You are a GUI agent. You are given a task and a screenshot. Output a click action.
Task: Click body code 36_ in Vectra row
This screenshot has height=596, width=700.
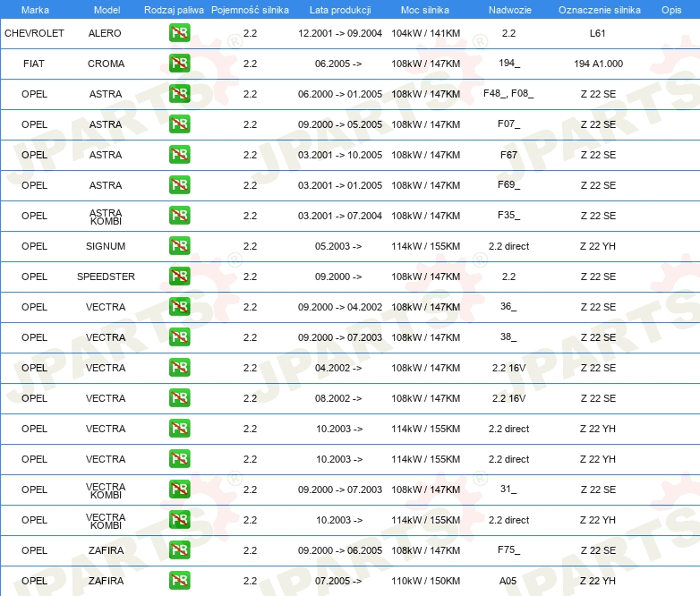tap(508, 306)
